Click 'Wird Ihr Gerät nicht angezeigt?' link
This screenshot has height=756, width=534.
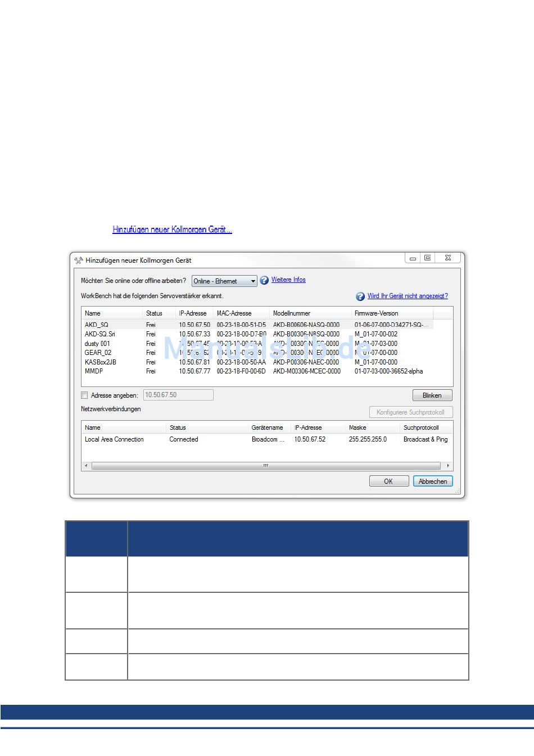[408, 296]
